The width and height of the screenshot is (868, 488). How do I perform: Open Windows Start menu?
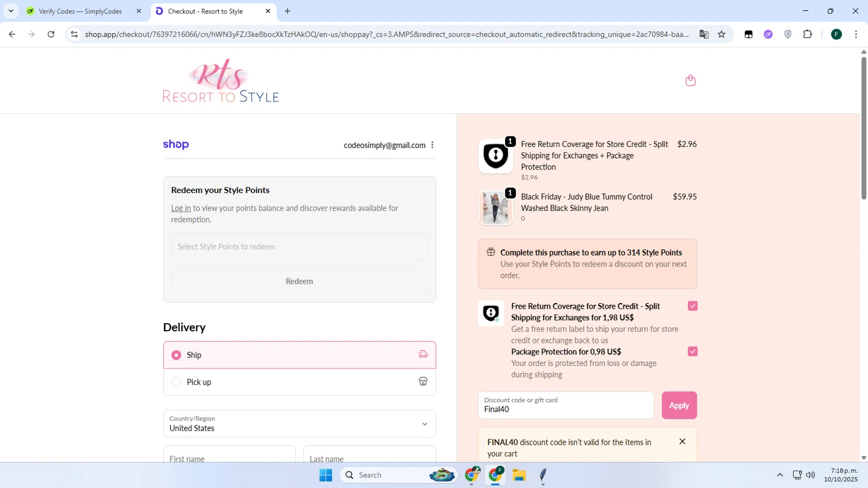pos(326,475)
